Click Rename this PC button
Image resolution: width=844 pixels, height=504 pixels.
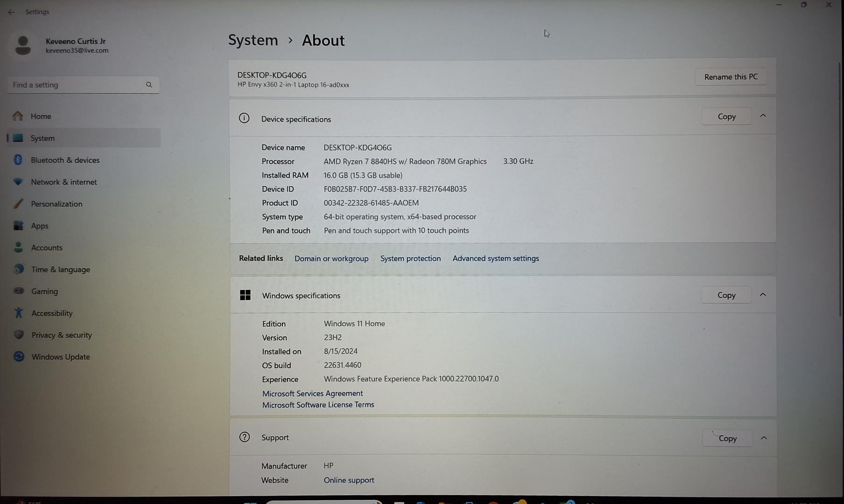(x=731, y=77)
